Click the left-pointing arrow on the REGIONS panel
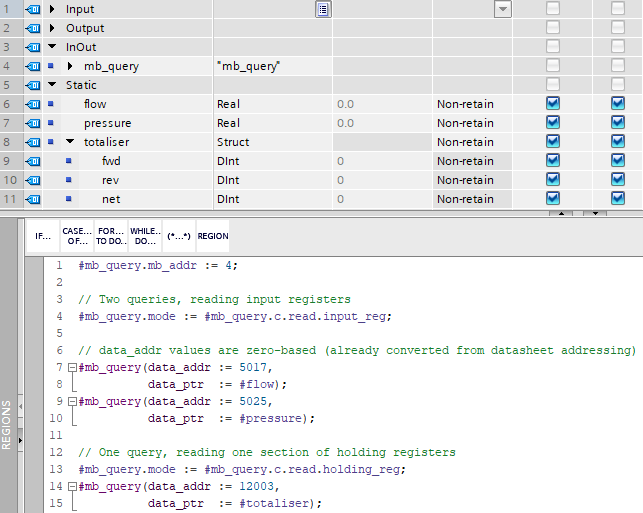The image size is (643, 513). [x=21, y=406]
